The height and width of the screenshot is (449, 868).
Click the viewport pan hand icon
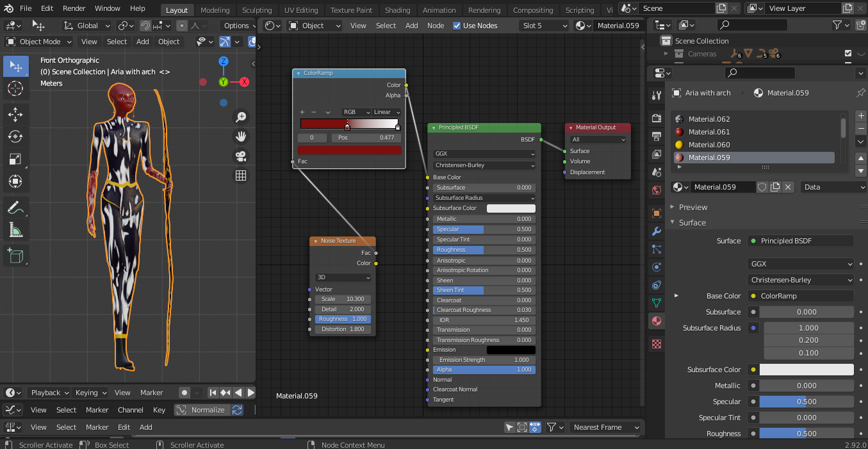pyautogui.click(x=241, y=136)
